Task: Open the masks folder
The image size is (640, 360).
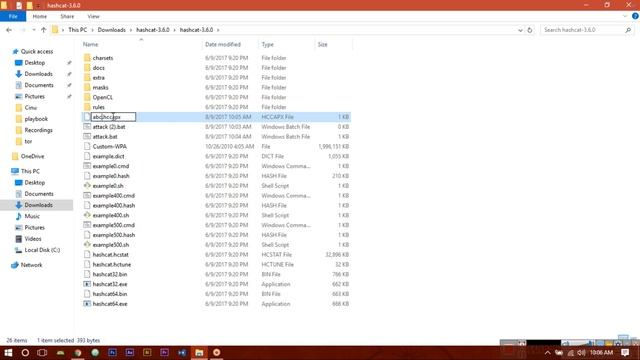Action: click(x=100, y=87)
